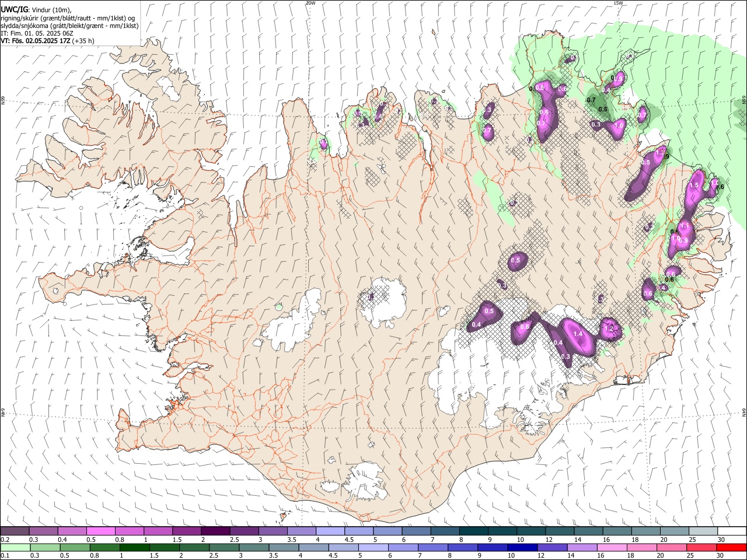Image resolution: width=747 pixels, height=560 pixels.
Task: Click the 'IT: Fim. 01. 05. 2025 06Z' initialization time
Action: click(37, 33)
